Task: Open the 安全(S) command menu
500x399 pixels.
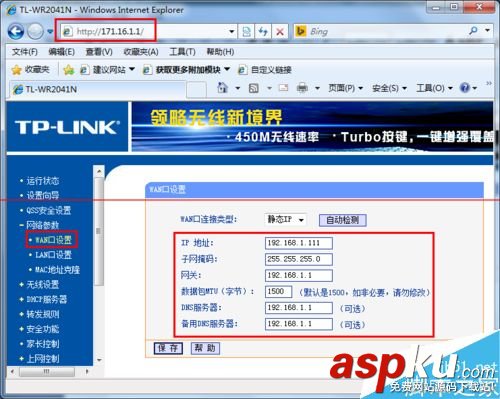Action: (389, 88)
